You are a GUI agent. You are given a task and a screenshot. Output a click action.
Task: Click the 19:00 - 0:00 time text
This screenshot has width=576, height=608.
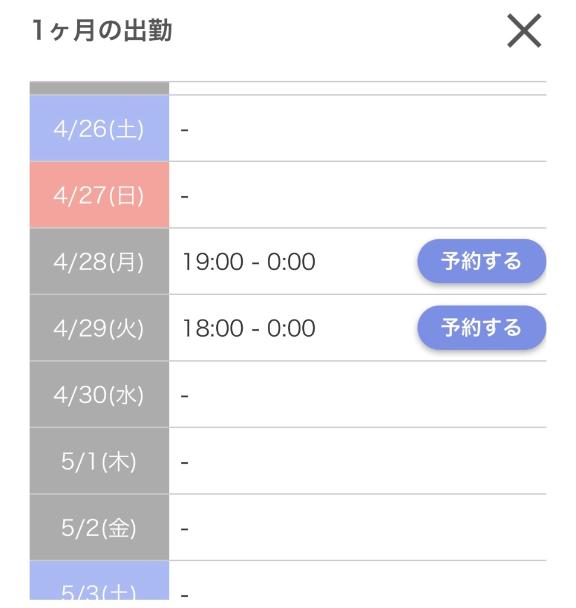pyautogui.click(x=249, y=262)
